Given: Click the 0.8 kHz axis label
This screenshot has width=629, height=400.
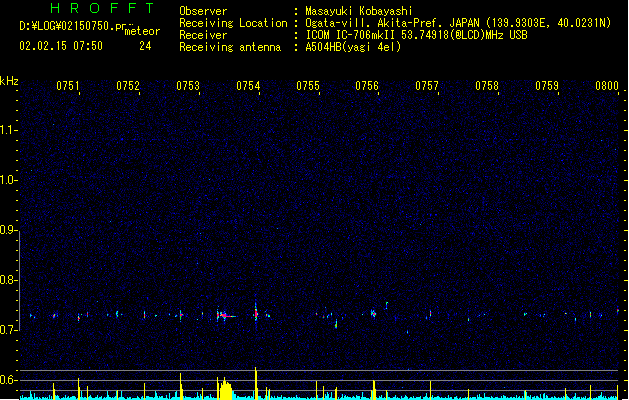Looking at the screenshot, I should tap(8, 280).
